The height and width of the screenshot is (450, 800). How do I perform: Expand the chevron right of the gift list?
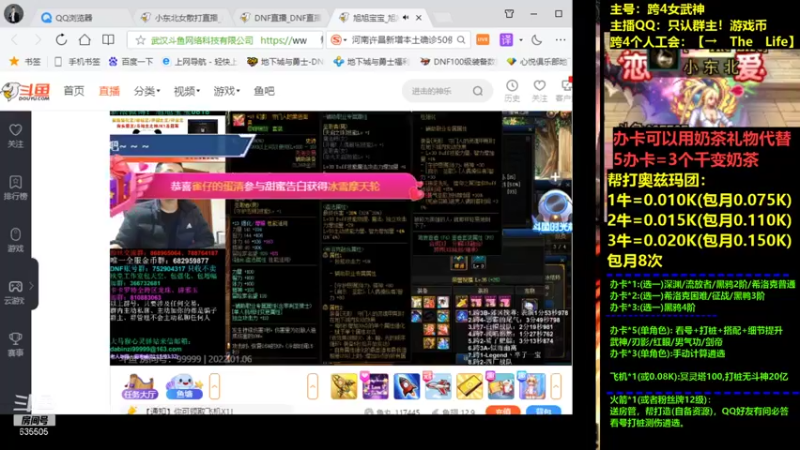point(556,387)
